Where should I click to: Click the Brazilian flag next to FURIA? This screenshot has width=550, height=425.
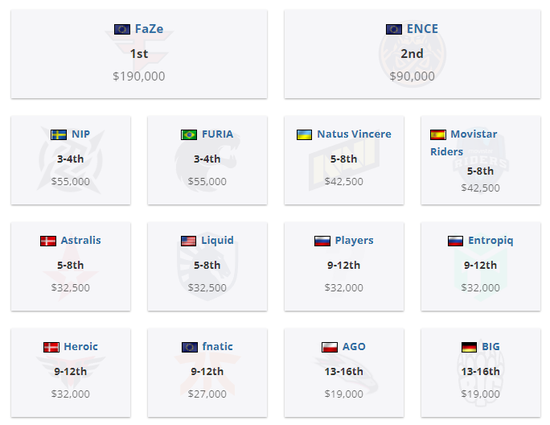[189, 135]
